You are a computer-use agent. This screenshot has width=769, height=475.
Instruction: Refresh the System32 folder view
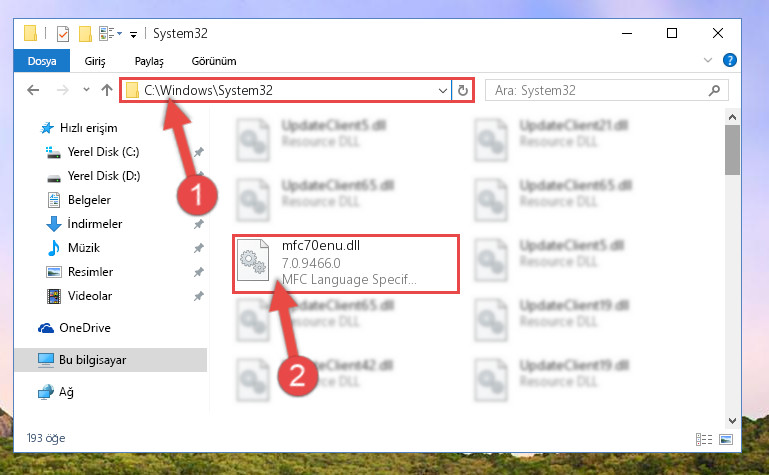(462, 91)
